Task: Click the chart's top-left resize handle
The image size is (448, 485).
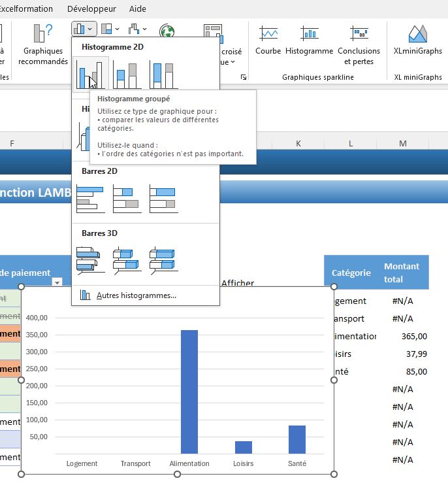Action: point(21,286)
